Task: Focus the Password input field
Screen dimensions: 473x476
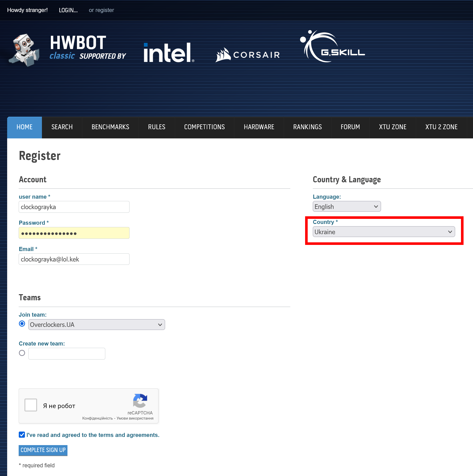Action: 74,233
